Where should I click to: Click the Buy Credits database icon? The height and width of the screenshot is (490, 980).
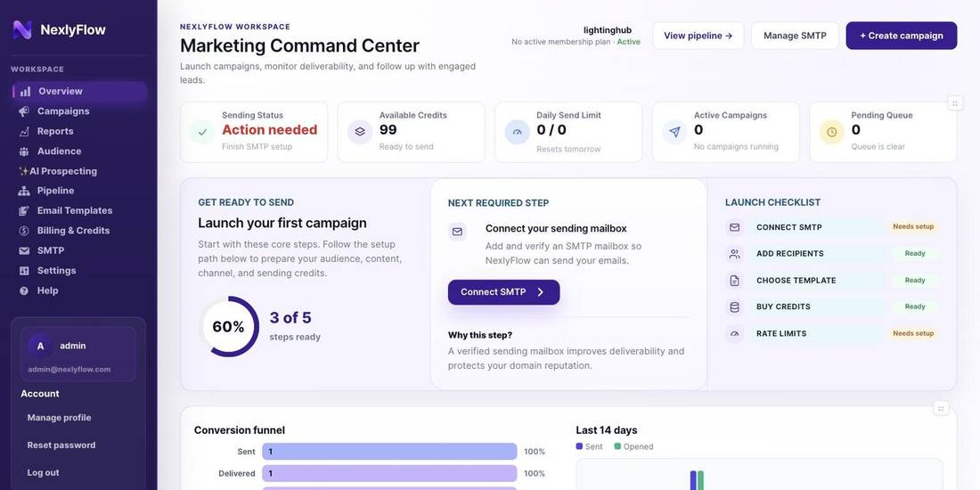tap(734, 306)
